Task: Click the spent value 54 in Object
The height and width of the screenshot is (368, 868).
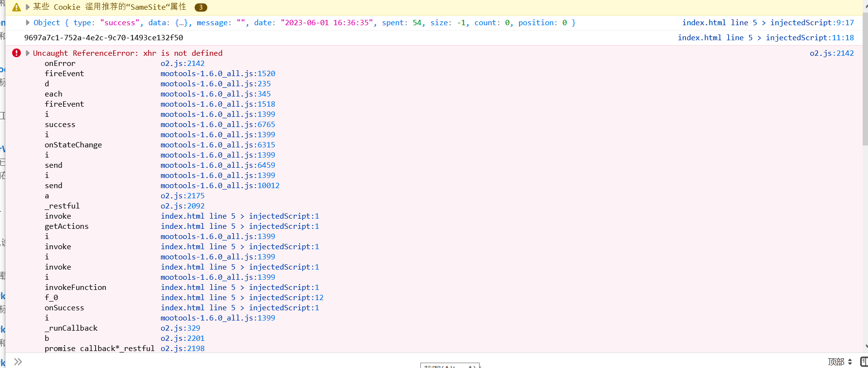Action: [x=417, y=23]
